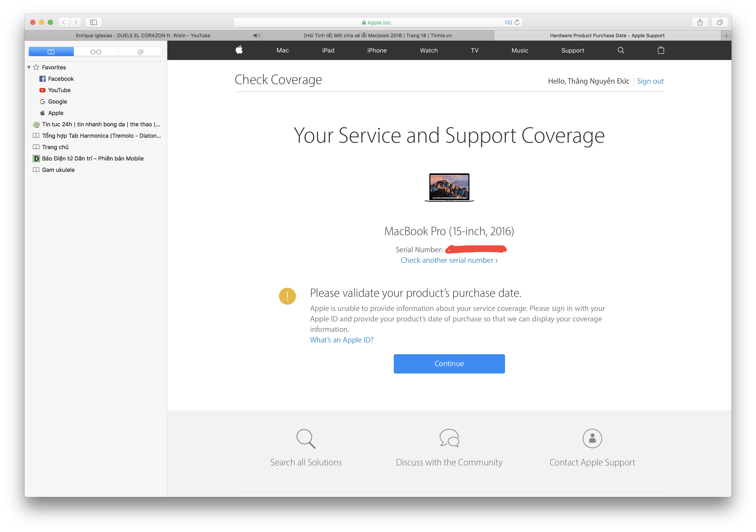The width and height of the screenshot is (756, 532).
Task: Select Hardware Product Purchase Date tab
Action: 607,35
